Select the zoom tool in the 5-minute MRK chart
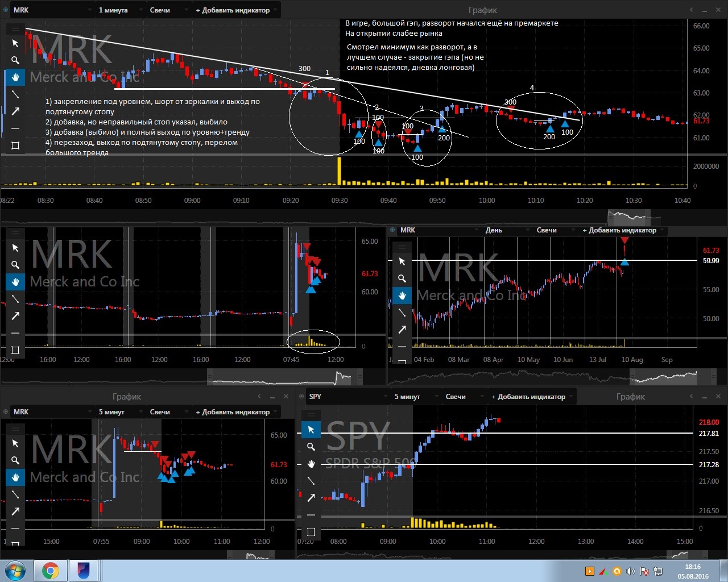This screenshot has height=582, width=728. [15, 460]
